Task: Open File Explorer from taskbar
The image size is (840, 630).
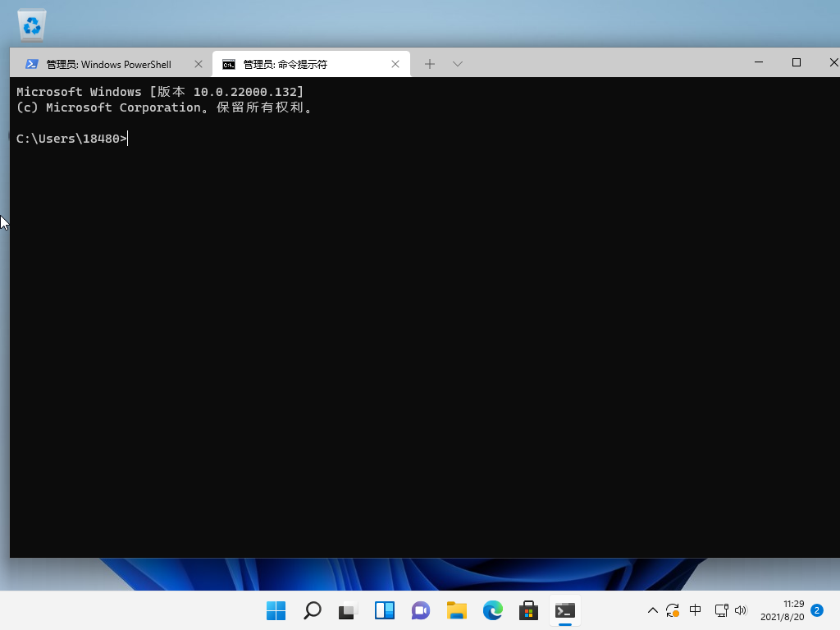Action: pos(456,610)
